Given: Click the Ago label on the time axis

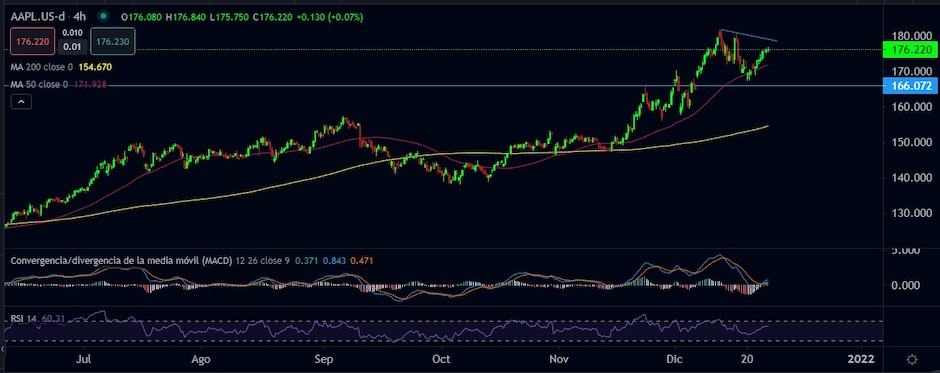Looking at the screenshot, I should pos(201,359).
